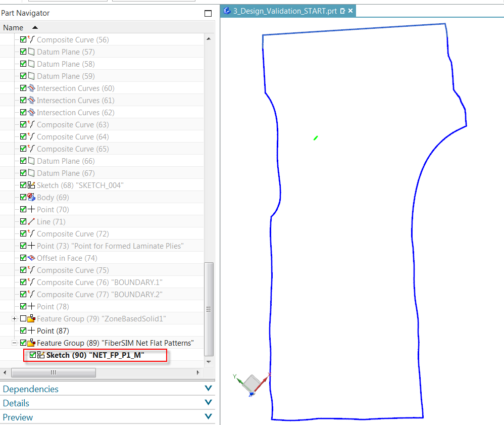Collapse the "FiberSIM Net Flat Patterns" feature group
Viewport: 504px width, 425px height.
point(14,343)
